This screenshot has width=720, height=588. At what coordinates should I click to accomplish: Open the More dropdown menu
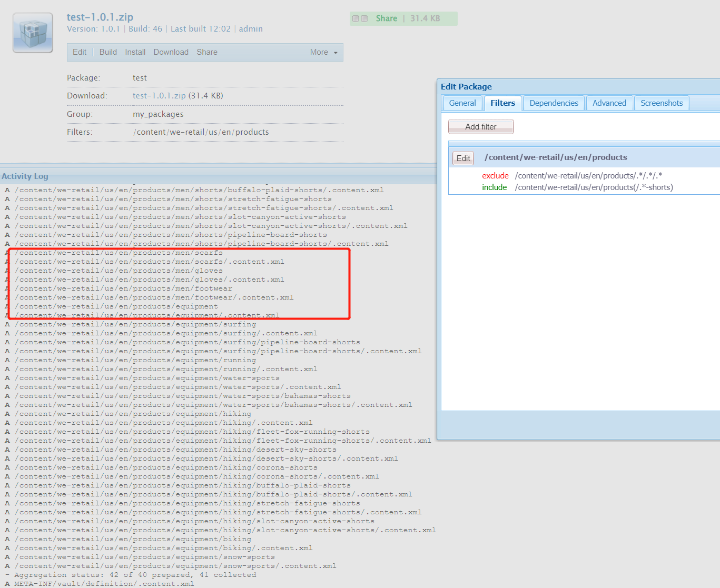(318, 52)
